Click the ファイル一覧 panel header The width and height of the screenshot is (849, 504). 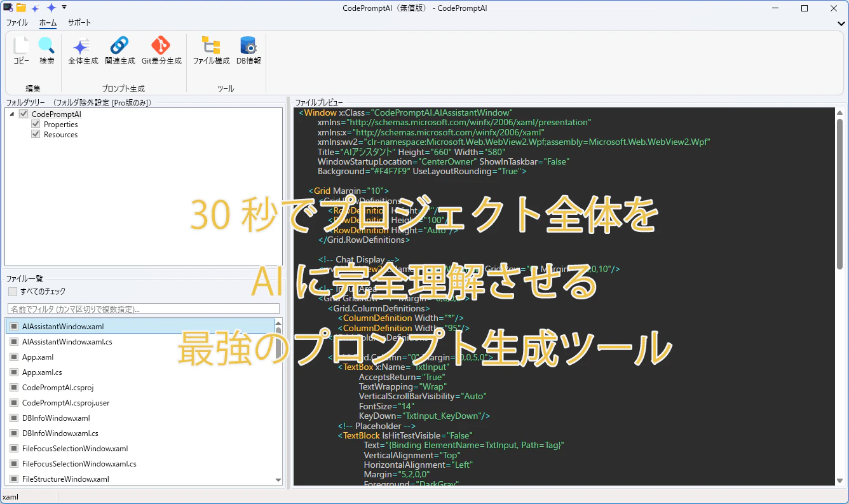coord(25,278)
